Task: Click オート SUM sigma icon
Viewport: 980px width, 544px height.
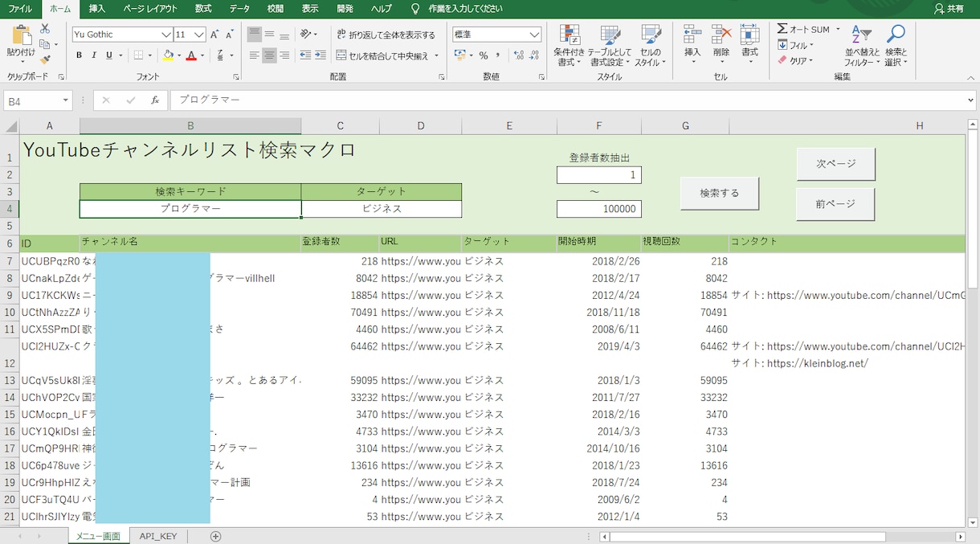Action: tap(782, 29)
